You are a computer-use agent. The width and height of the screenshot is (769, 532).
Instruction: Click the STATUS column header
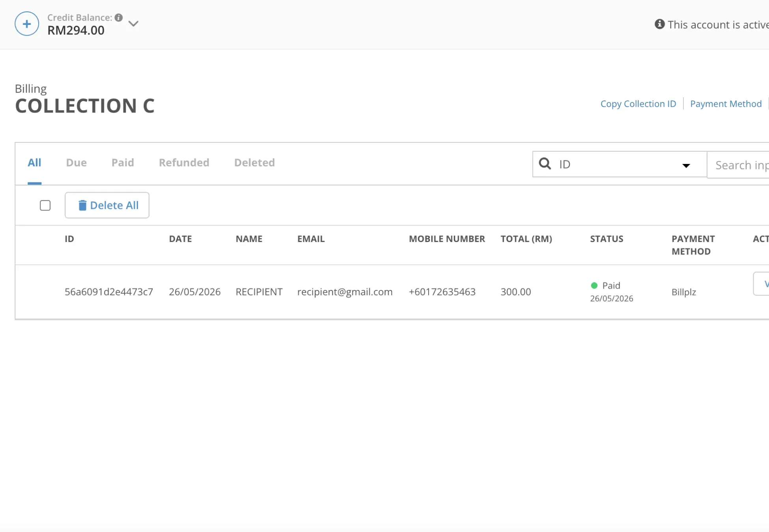coord(607,239)
